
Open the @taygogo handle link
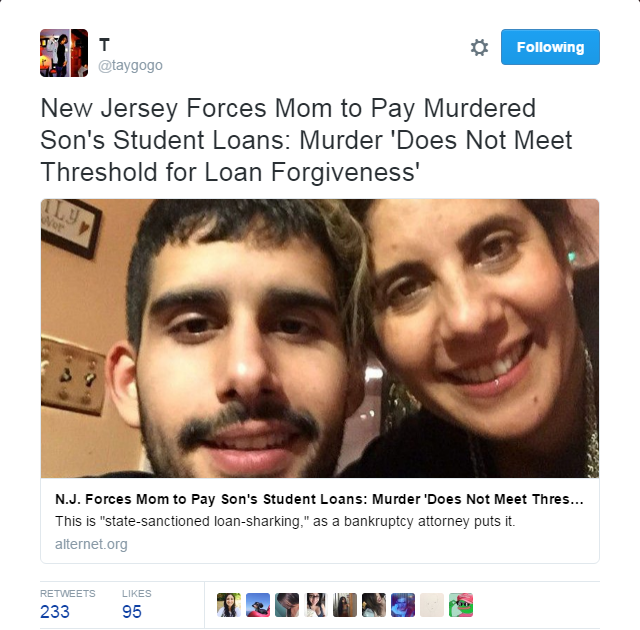pos(130,65)
